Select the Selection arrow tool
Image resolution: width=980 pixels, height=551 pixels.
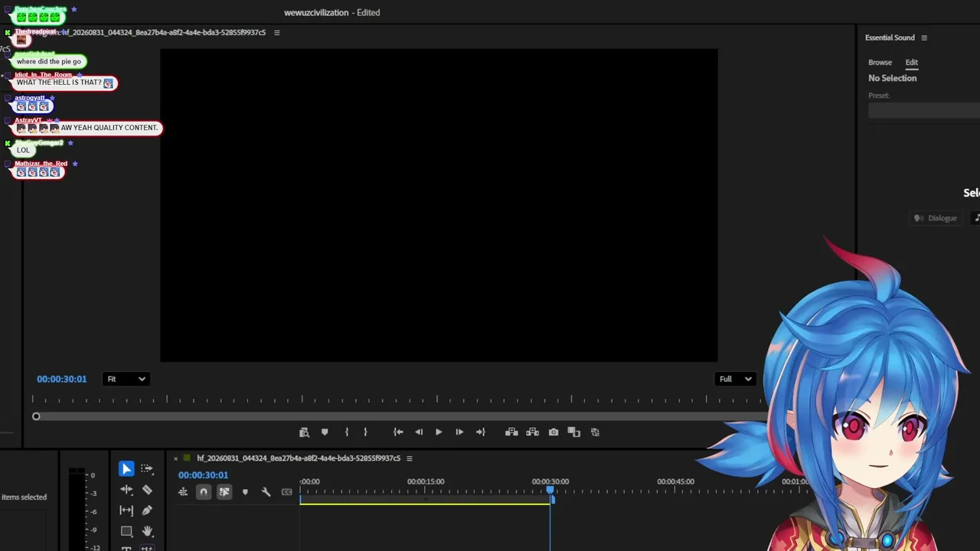pyautogui.click(x=126, y=468)
